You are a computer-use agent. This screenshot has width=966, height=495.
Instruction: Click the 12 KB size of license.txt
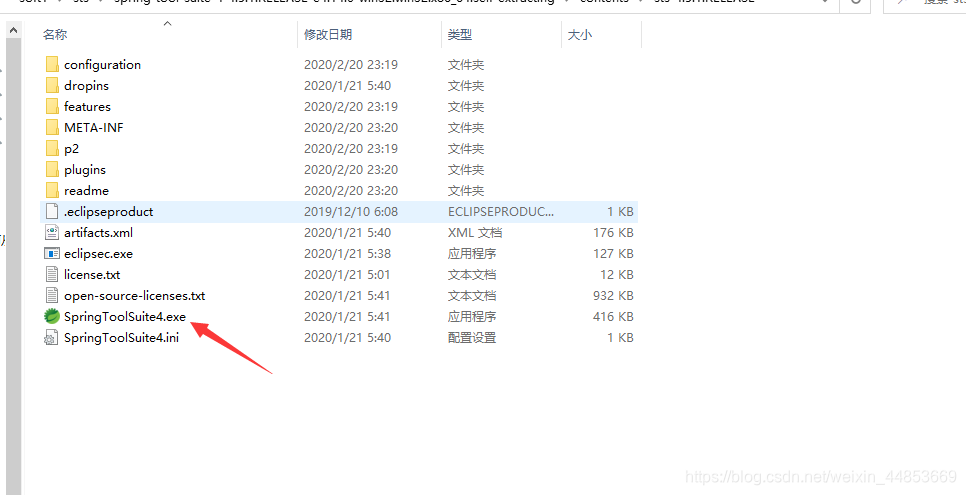click(x=617, y=274)
